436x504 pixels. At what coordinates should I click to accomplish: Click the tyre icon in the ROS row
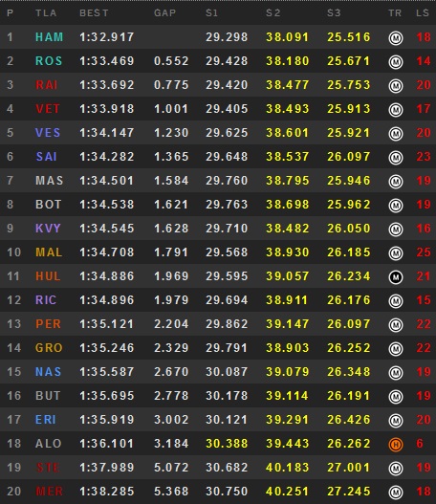click(396, 62)
